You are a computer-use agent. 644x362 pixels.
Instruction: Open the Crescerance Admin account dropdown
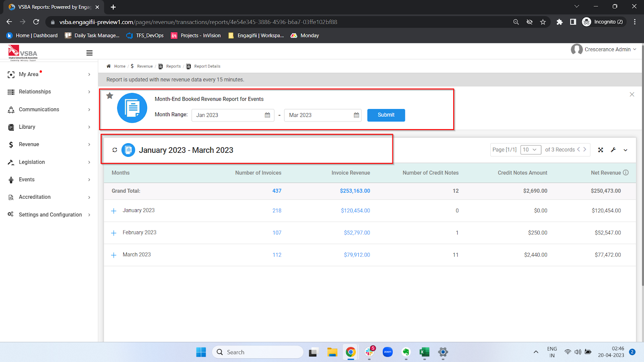coord(604,49)
